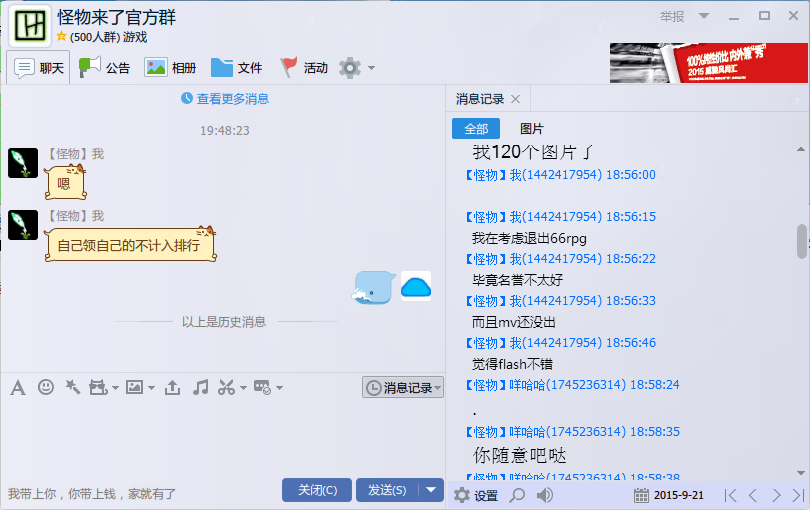Click the more apps chat-bubble toolbar icon
The image size is (810, 510).
pyautogui.click(x=262, y=387)
